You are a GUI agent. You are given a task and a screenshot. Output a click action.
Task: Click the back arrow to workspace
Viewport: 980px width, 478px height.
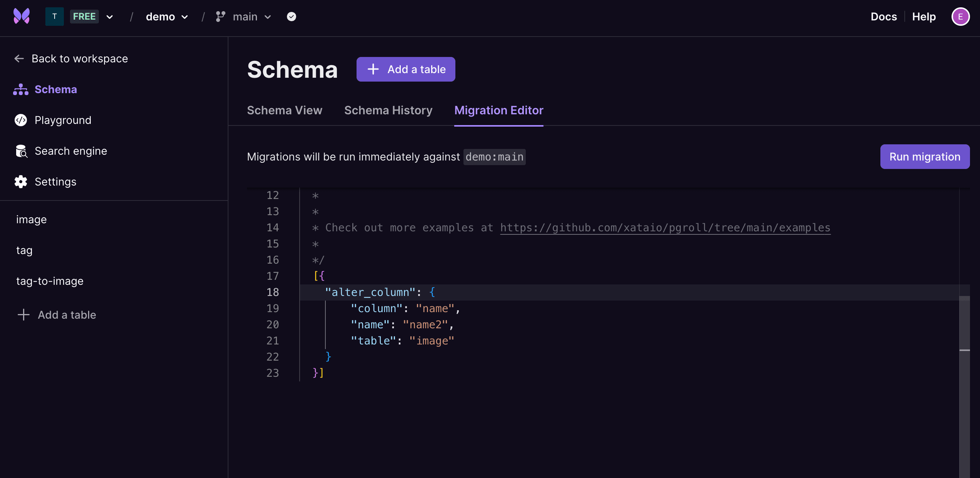point(18,58)
